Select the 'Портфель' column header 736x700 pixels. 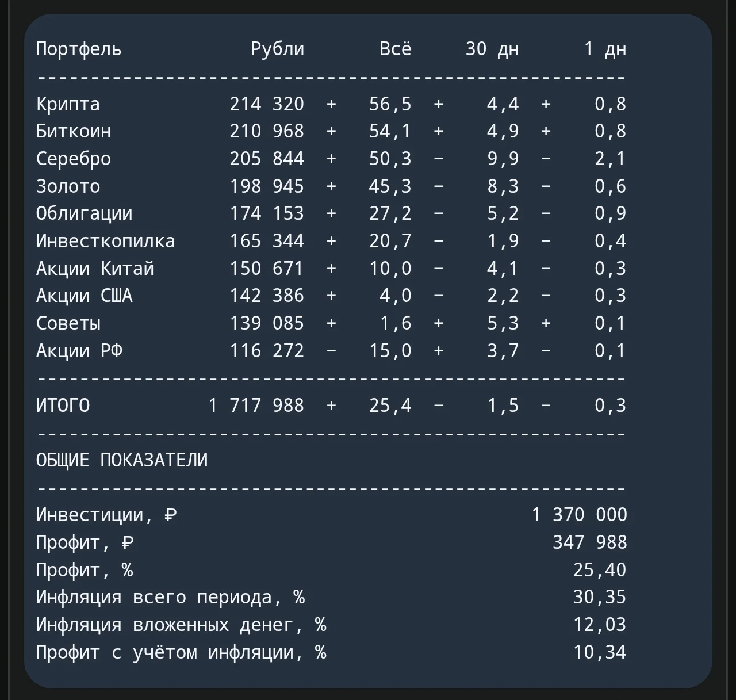pos(79,49)
